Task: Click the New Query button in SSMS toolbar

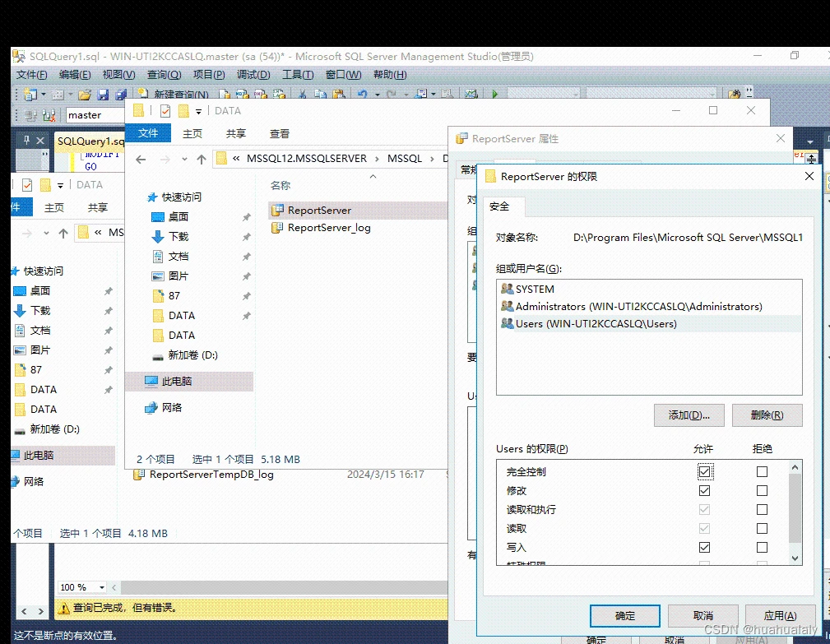Action: click(173, 95)
